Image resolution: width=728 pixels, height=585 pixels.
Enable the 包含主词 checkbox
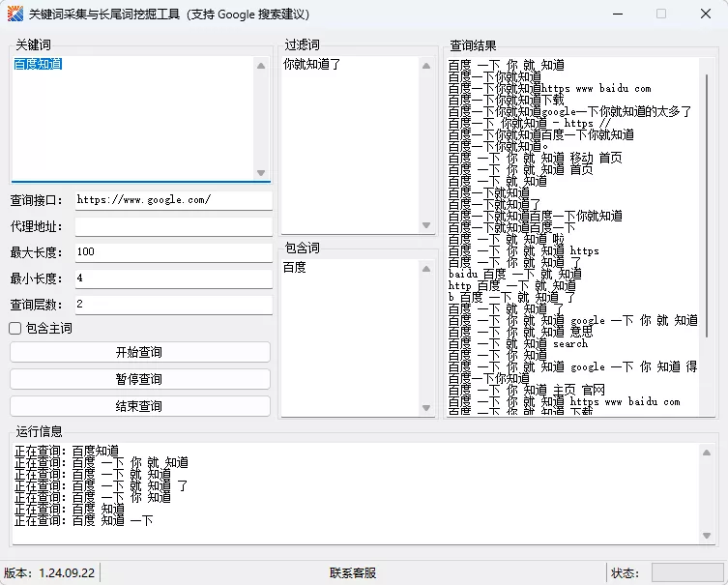click(x=15, y=328)
